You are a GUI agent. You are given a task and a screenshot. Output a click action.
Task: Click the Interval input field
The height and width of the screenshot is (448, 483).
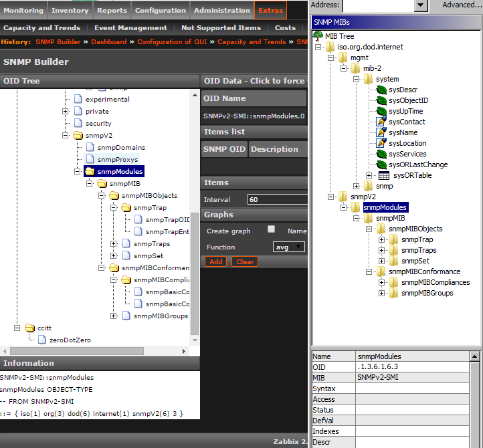point(276,199)
